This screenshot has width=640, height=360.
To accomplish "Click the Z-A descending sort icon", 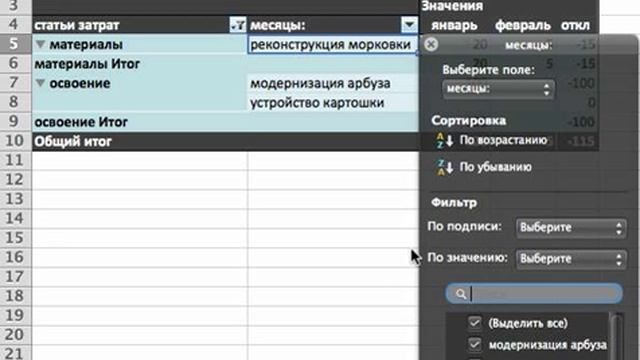I will (444, 167).
